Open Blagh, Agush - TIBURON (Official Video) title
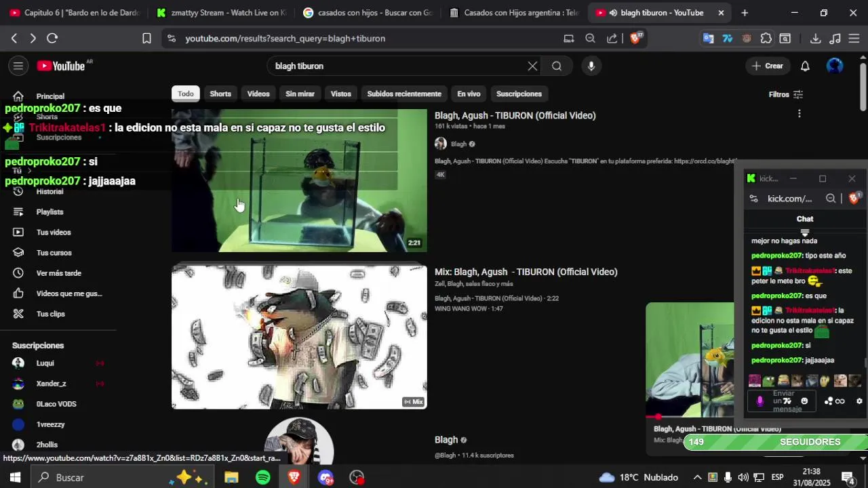The height and width of the screenshot is (488, 868). pyautogui.click(x=515, y=115)
